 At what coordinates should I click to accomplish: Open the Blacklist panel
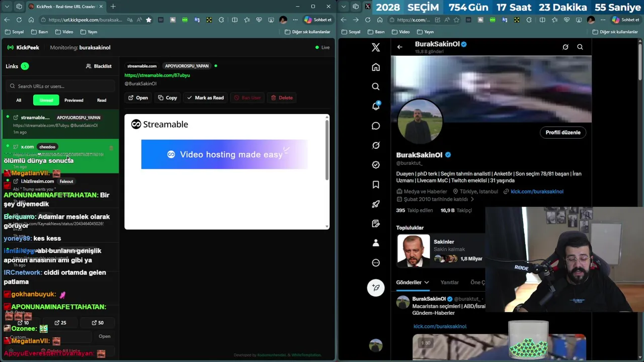coord(99,66)
